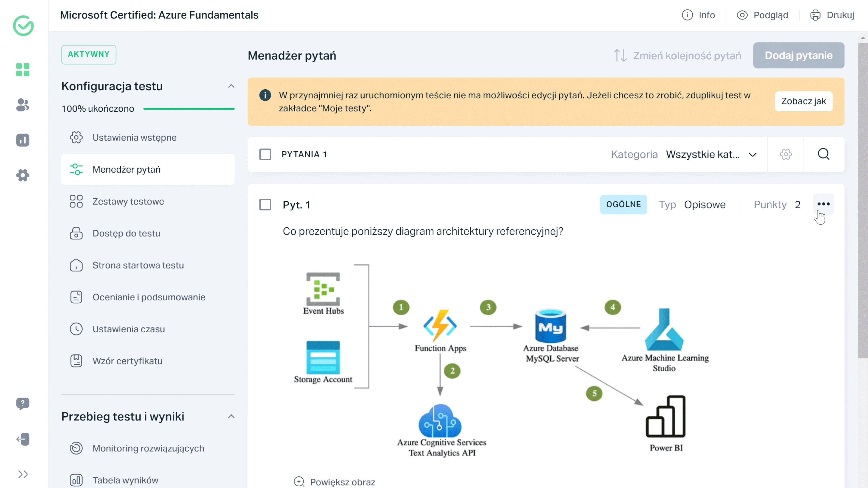Select the Ocenianie i podsumowanie menu item
The image size is (868, 488).
pos(149,297)
